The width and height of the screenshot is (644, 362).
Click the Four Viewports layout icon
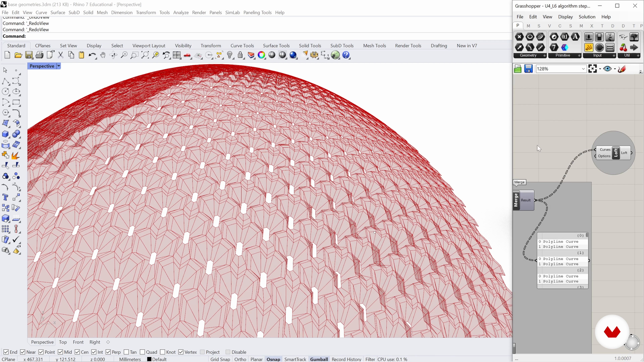tap(177, 55)
